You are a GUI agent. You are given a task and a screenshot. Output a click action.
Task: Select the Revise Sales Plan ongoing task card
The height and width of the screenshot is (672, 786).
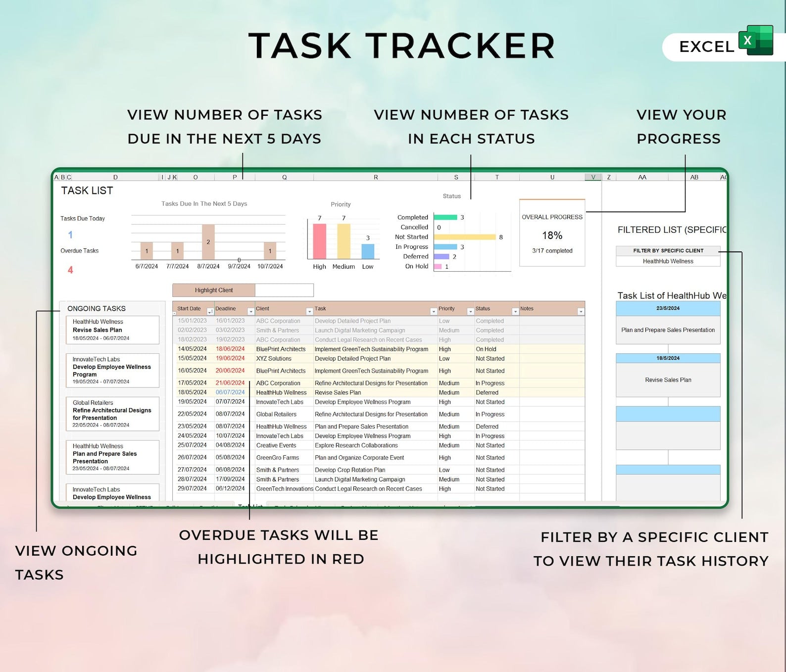click(112, 330)
